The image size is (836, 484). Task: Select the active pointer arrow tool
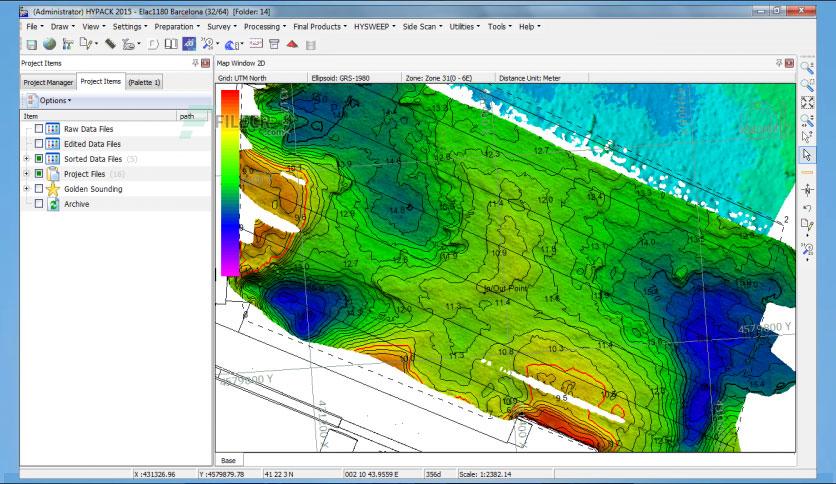coord(807,155)
